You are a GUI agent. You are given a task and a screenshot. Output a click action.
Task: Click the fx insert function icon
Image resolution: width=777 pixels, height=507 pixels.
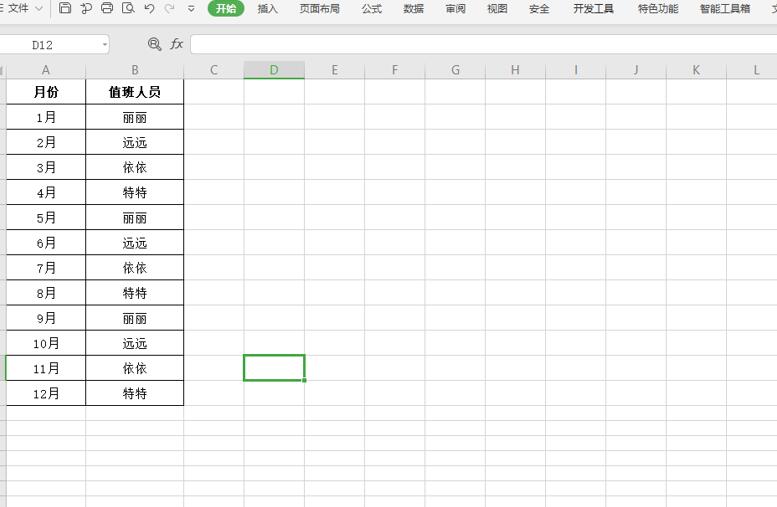click(x=176, y=44)
